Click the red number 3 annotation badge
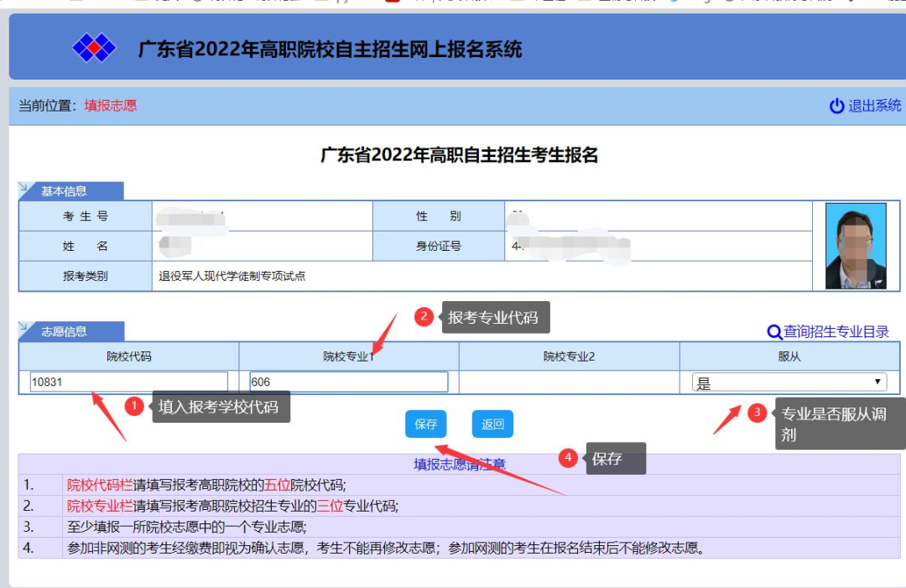The width and height of the screenshot is (906, 588). pos(757,412)
